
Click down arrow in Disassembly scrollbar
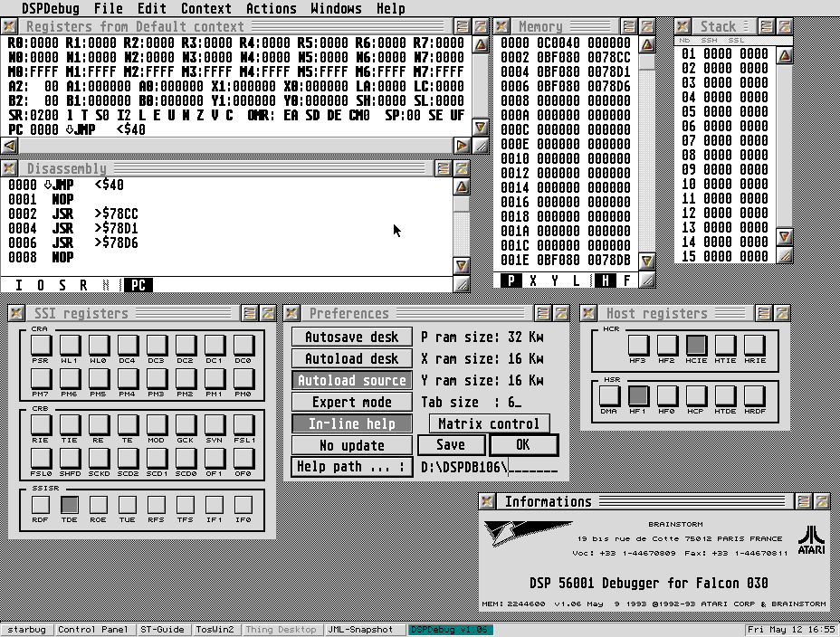pyautogui.click(x=462, y=265)
